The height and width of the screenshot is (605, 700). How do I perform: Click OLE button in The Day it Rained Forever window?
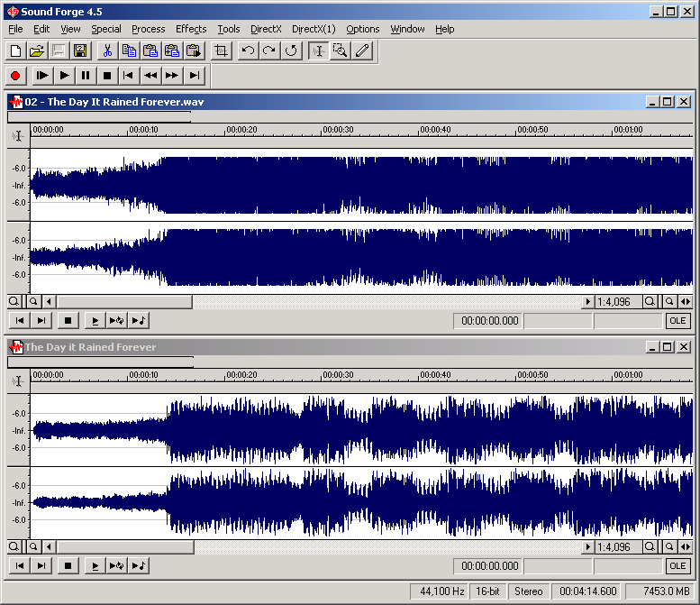click(677, 566)
